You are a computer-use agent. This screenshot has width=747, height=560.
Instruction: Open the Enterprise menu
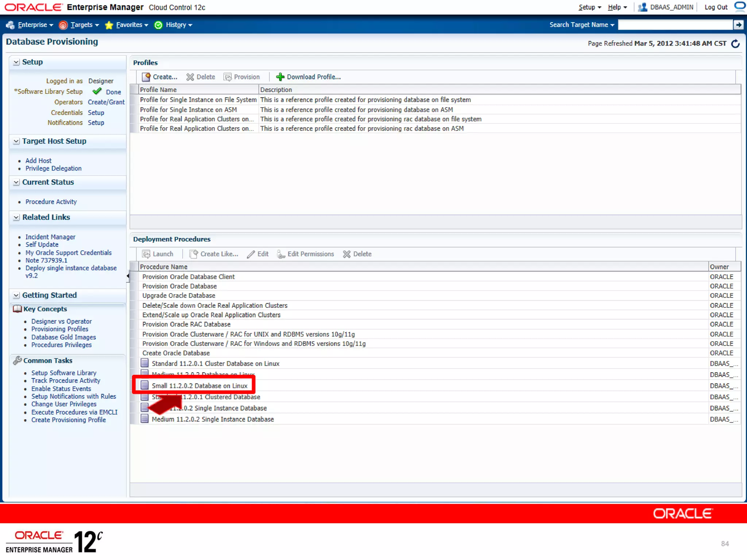[32, 25]
